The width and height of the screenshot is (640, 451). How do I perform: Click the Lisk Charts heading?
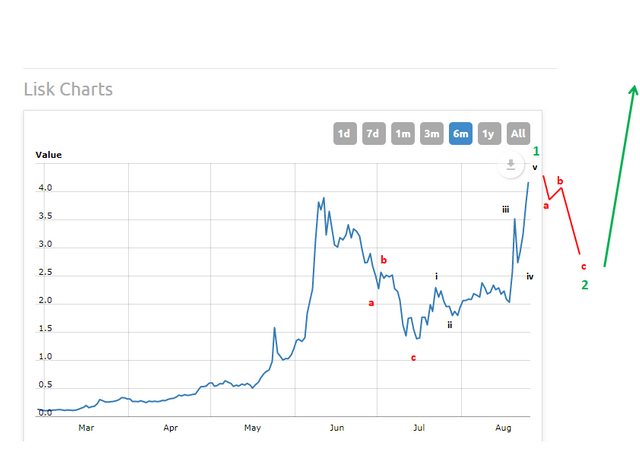pos(68,89)
